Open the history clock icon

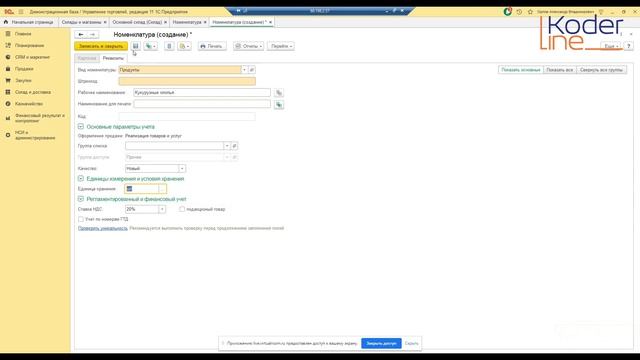coord(519,12)
